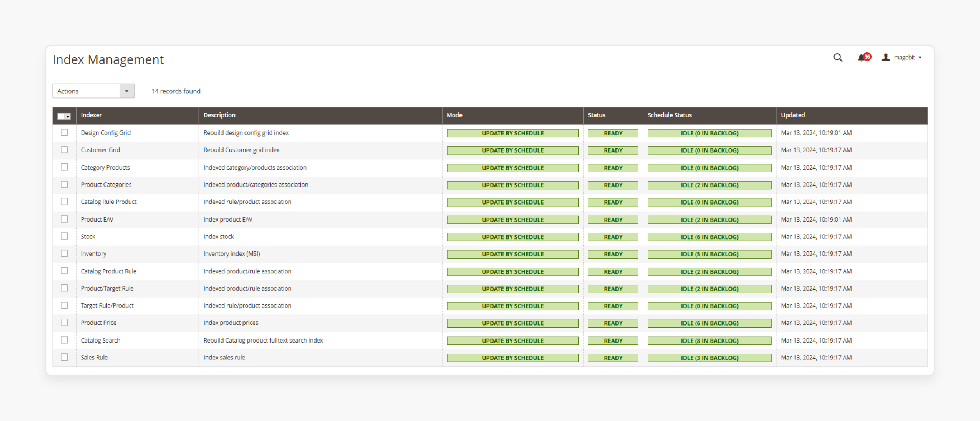The height and width of the screenshot is (421, 980).
Task: Click the Category Products indexer name
Action: coord(105,168)
